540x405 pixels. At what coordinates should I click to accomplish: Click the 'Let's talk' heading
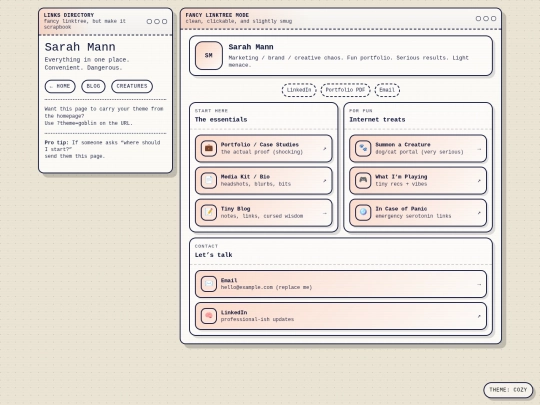214,255
